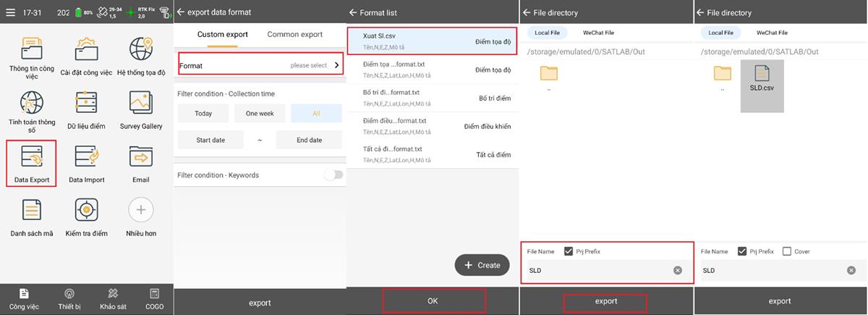The image size is (868, 315).
Task: Open the hamburger menu icon
Action: [x=9, y=12]
